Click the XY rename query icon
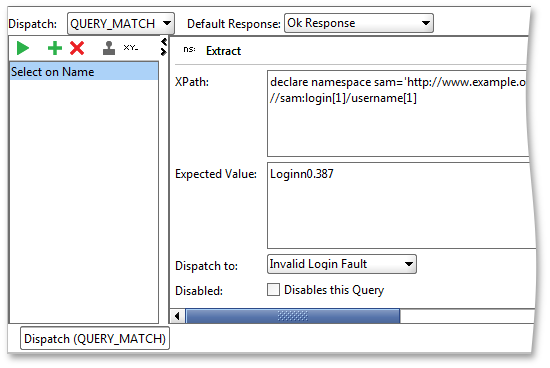 pos(131,48)
